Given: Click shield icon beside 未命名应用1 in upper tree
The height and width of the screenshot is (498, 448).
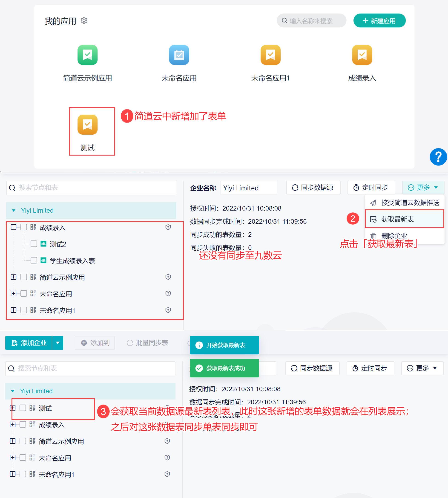Looking at the screenshot, I should 168,310.
